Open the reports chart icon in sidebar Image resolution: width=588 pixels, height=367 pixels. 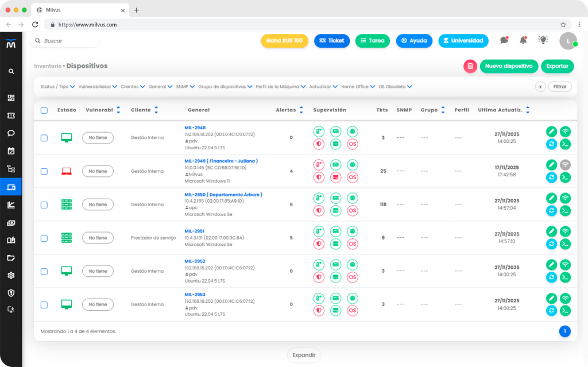11,205
